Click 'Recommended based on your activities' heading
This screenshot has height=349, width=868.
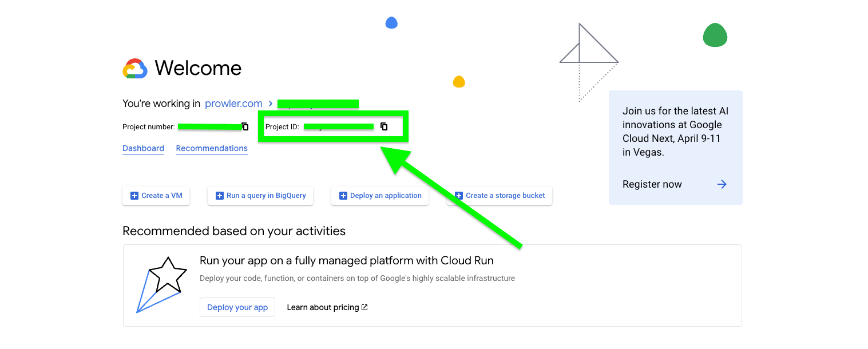tap(234, 231)
